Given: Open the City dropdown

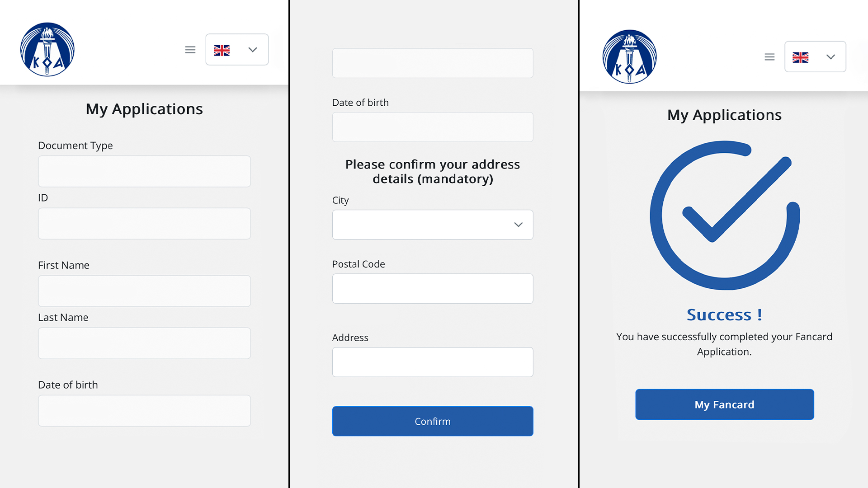Looking at the screenshot, I should (433, 225).
